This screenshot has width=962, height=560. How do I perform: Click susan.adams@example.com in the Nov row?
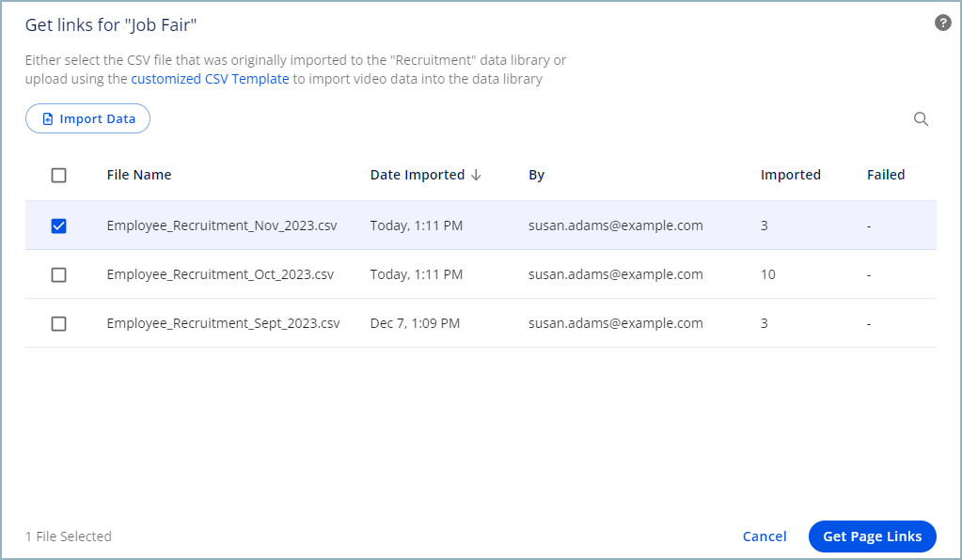click(x=615, y=226)
